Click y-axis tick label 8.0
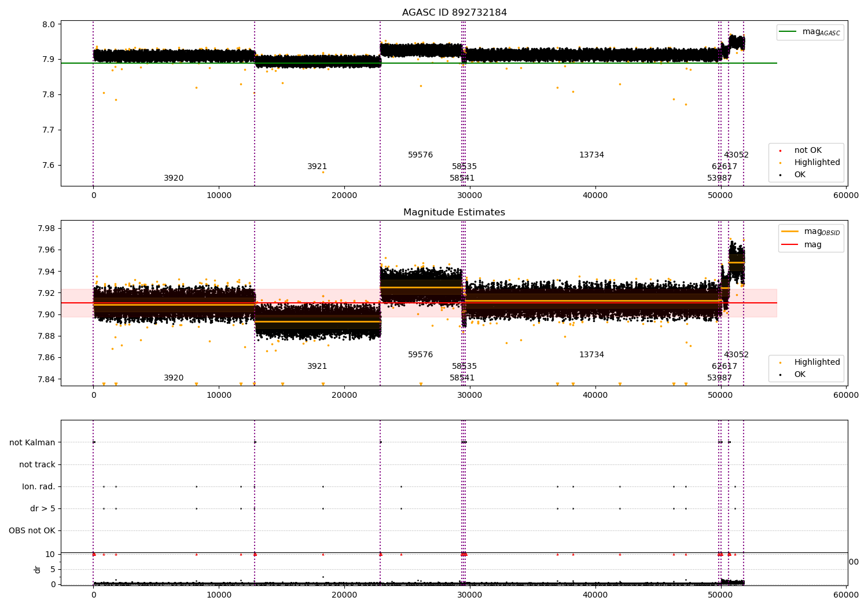The image size is (868, 608). point(49,24)
